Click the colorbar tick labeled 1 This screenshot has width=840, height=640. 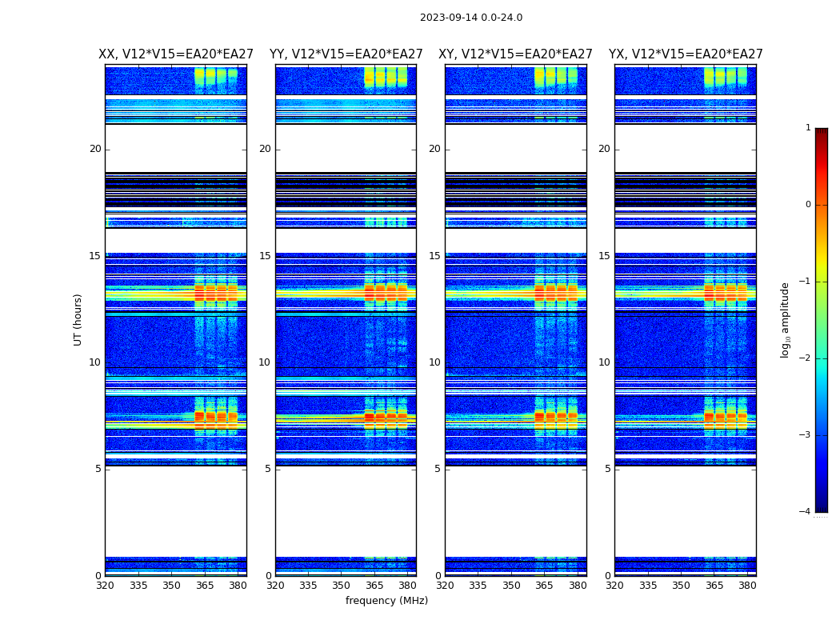(x=808, y=128)
